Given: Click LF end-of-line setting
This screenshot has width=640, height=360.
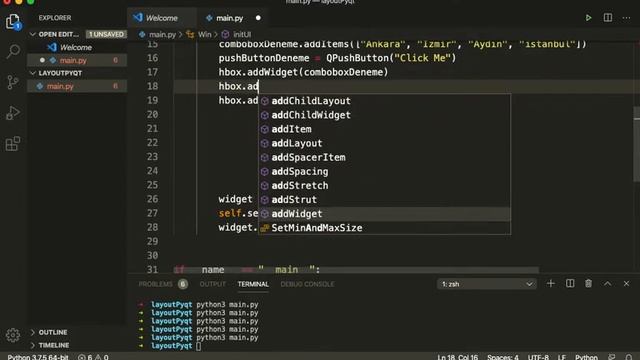Looking at the screenshot, I should (x=562, y=357).
